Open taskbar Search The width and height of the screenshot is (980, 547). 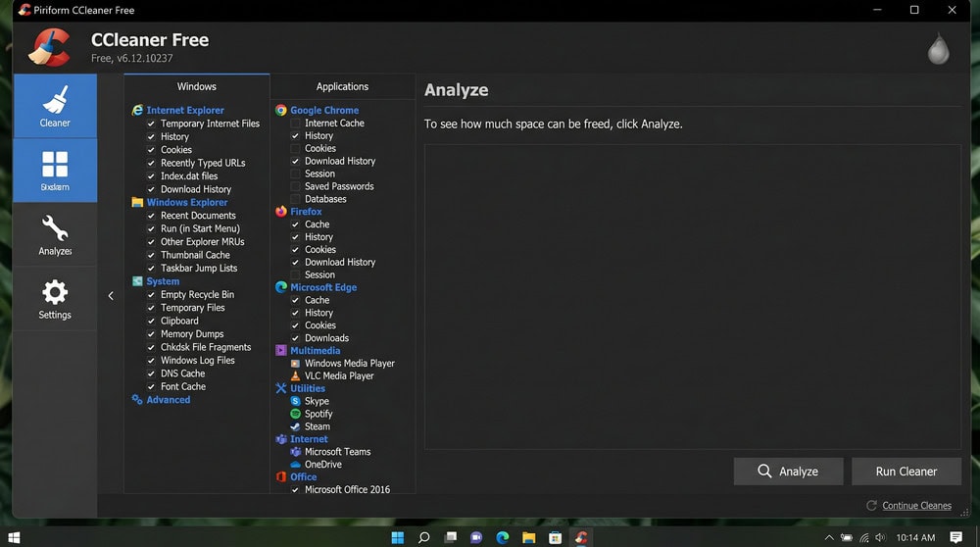pos(423,537)
